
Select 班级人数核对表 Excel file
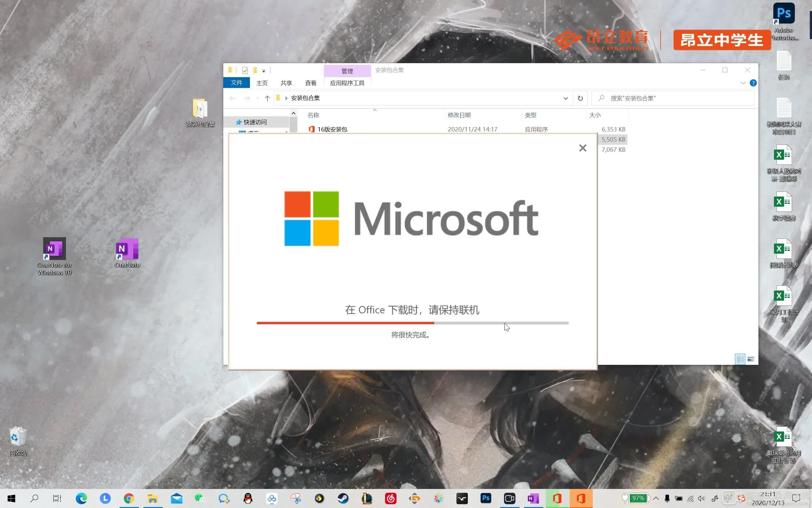coord(784,163)
